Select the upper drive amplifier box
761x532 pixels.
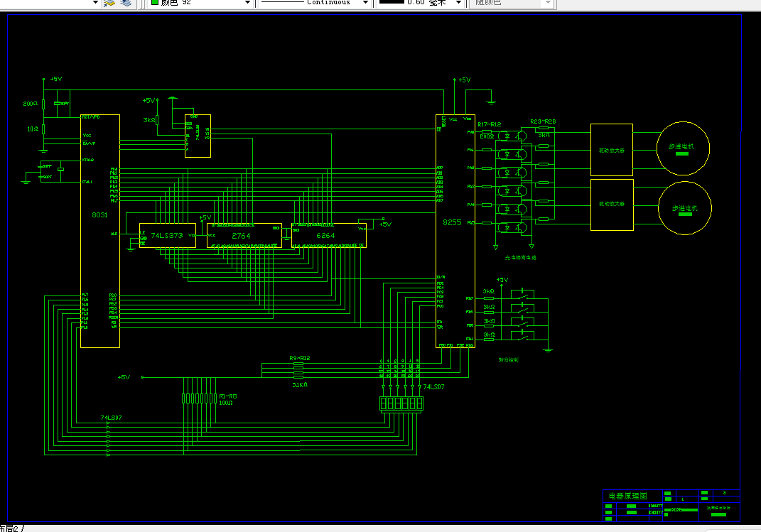click(x=612, y=150)
